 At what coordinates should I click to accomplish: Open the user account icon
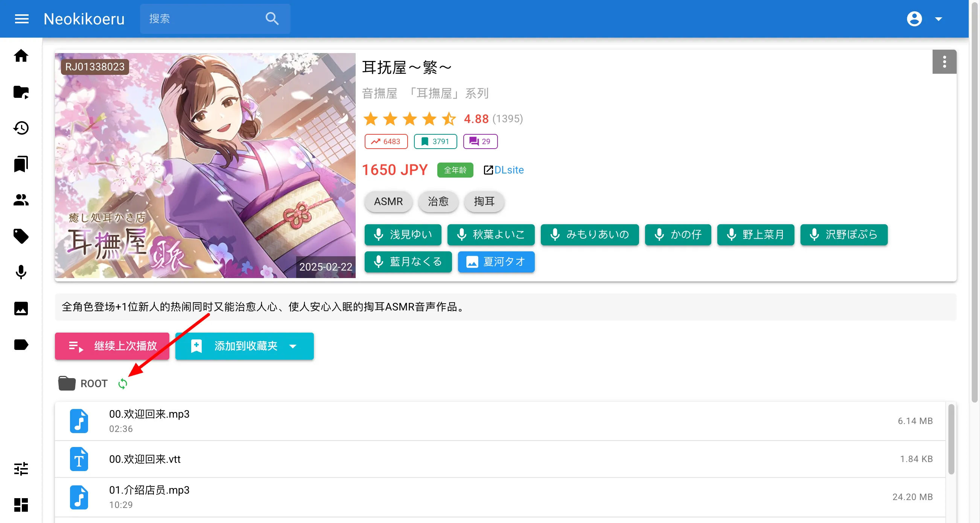pos(914,19)
